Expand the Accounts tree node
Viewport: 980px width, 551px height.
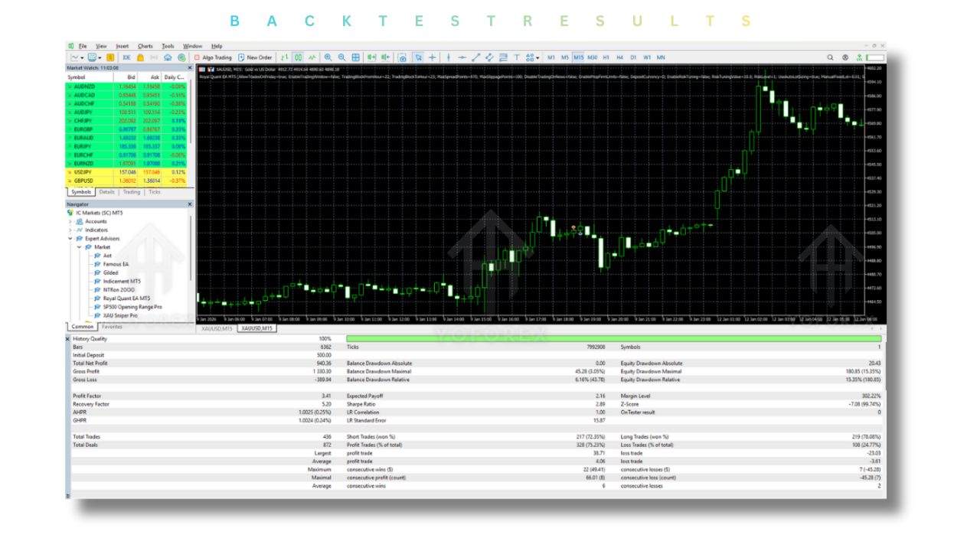tap(70, 221)
